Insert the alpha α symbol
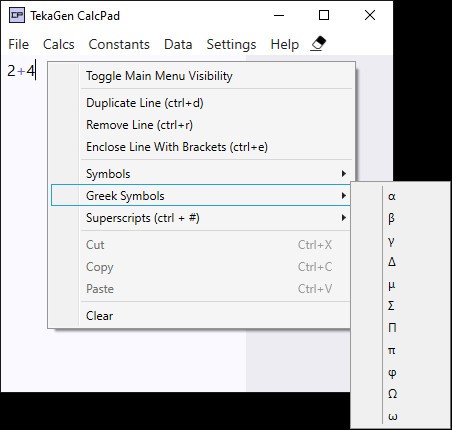The width and height of the screenshot is (452, 430). click(400, 196)
